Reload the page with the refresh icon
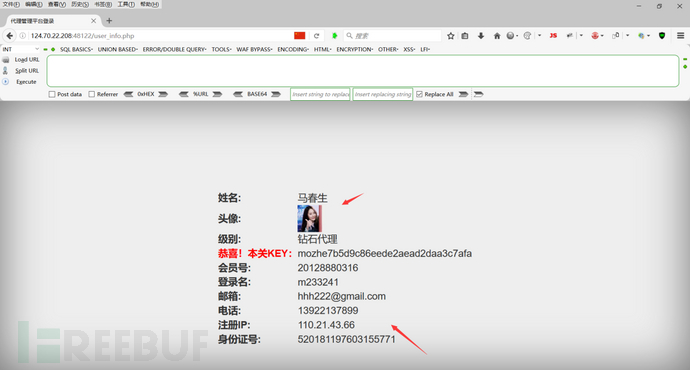690x370 pixels. tap(316, 36)
